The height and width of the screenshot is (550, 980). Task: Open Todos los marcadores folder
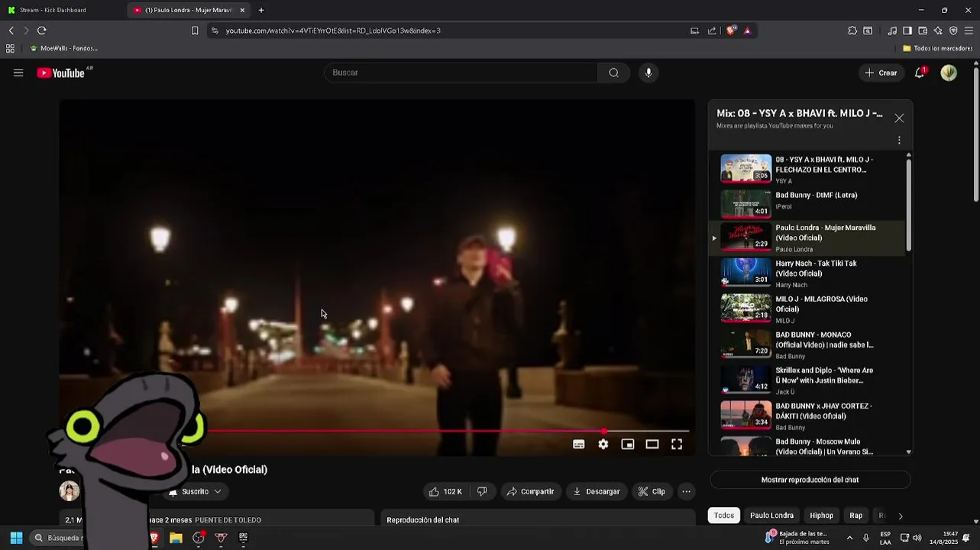[937, 48]
